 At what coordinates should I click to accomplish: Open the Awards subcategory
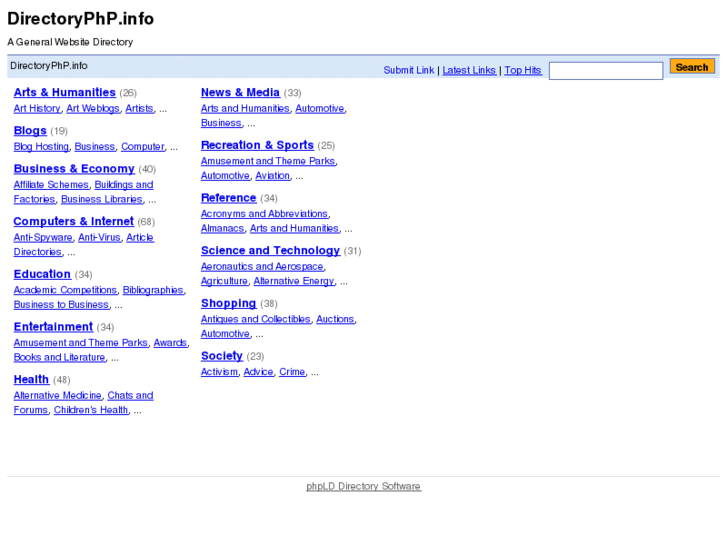[x=170, y=343]
